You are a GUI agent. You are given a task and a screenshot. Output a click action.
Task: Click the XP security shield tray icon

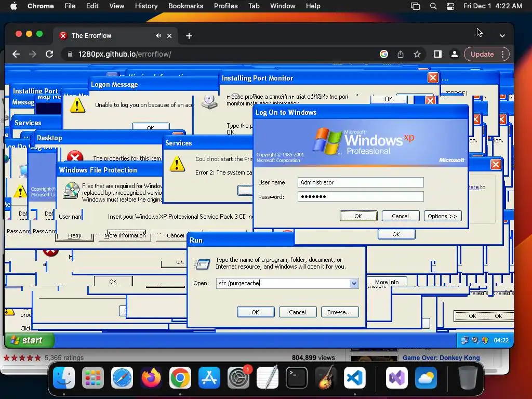click(x=485, y=340)
